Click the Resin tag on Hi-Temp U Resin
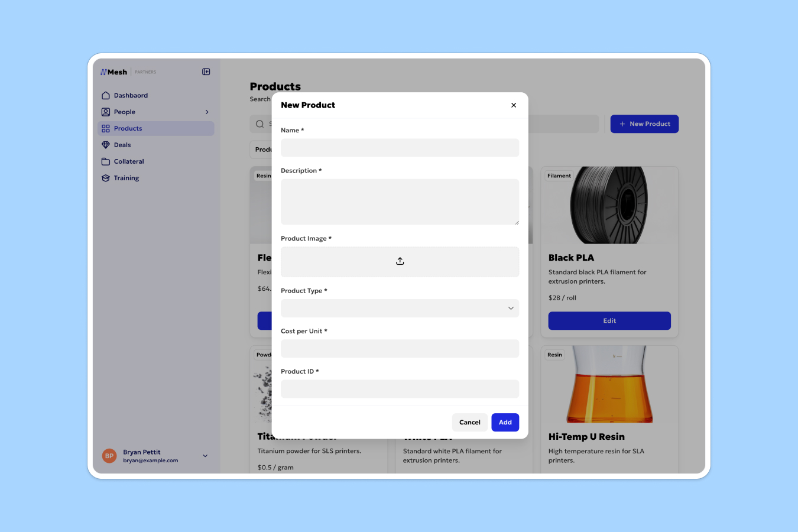The image size is (798, 532). click(x=554, y=355)
